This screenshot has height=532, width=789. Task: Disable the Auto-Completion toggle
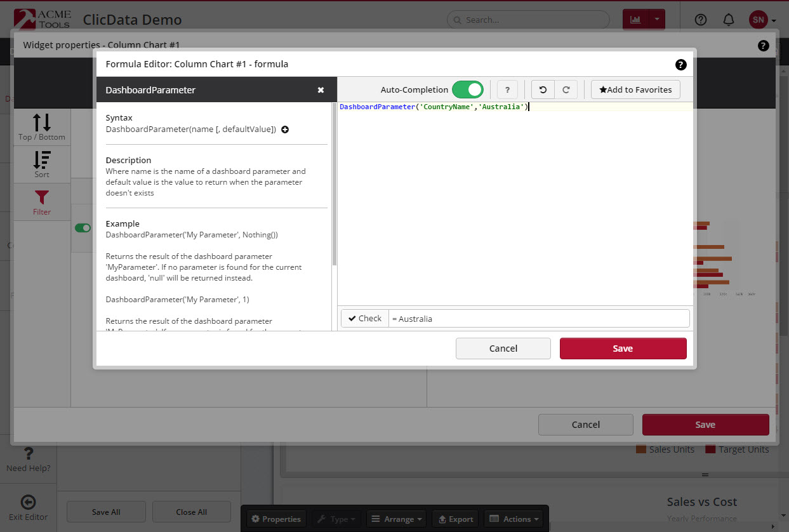point(468,90)
